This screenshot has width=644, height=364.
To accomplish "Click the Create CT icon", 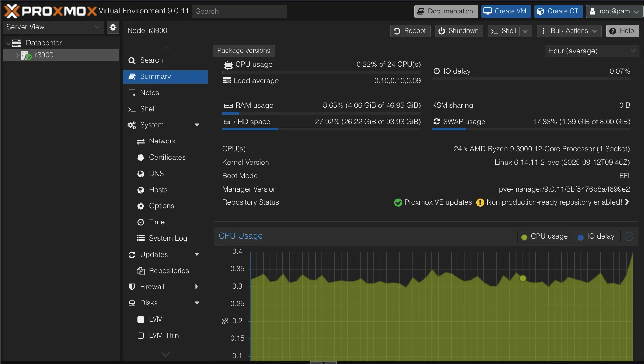I will click(x=541, y=11).
